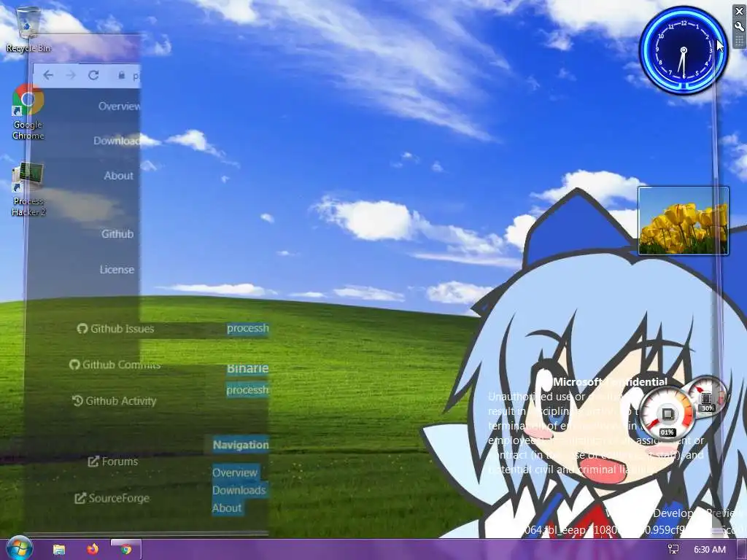
Task: Close the clock gadget with the X
Action: 739,12
